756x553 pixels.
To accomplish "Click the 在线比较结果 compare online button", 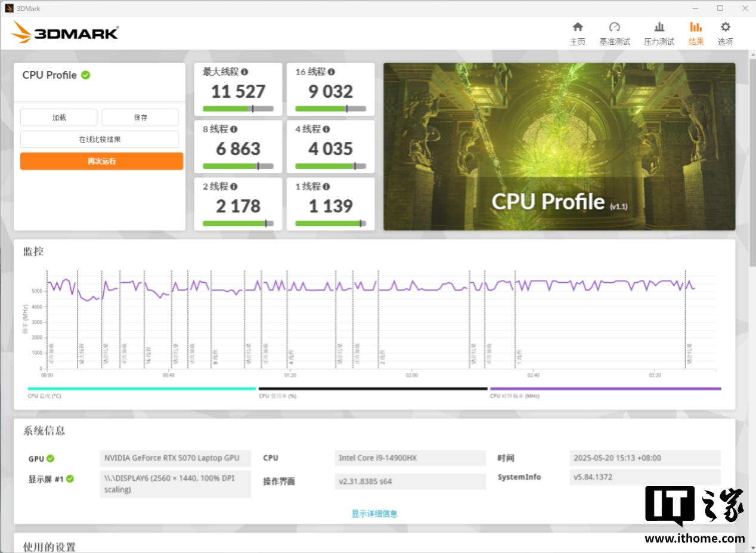I will click(x=100, y=140).
